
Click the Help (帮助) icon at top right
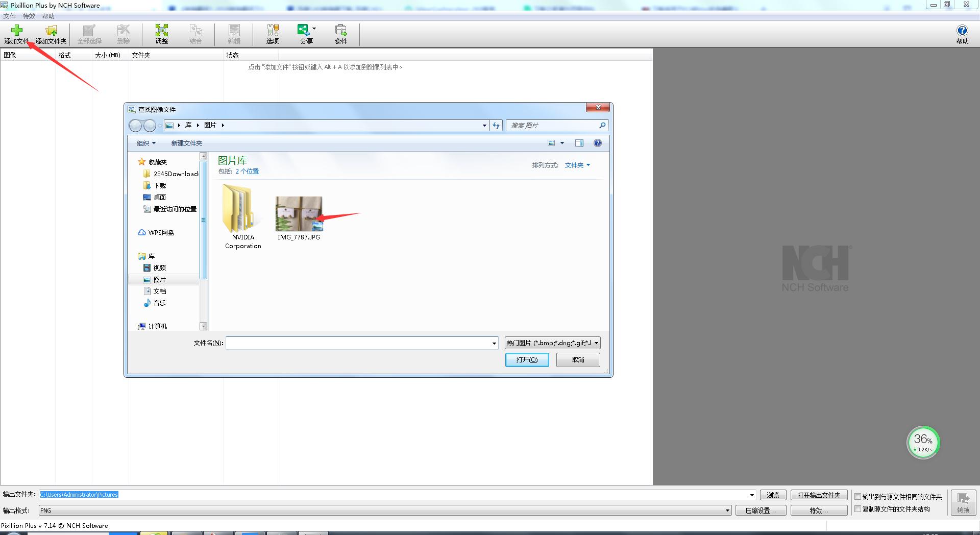pos(962,34)
